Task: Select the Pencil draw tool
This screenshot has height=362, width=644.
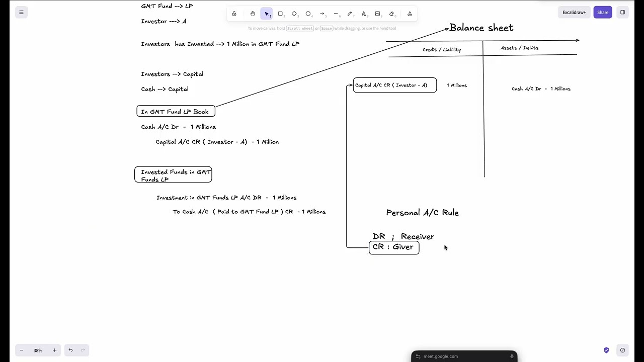Action: [350, 14]
